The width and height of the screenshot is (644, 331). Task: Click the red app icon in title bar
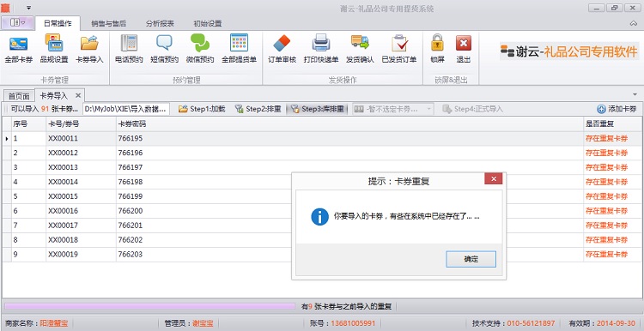pos(5,8)
